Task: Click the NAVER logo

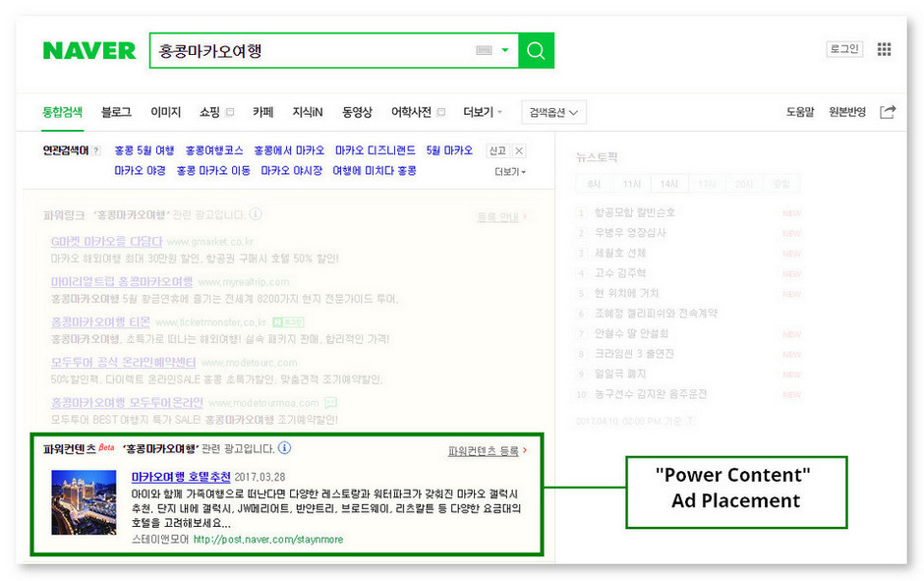Action: 89,51
